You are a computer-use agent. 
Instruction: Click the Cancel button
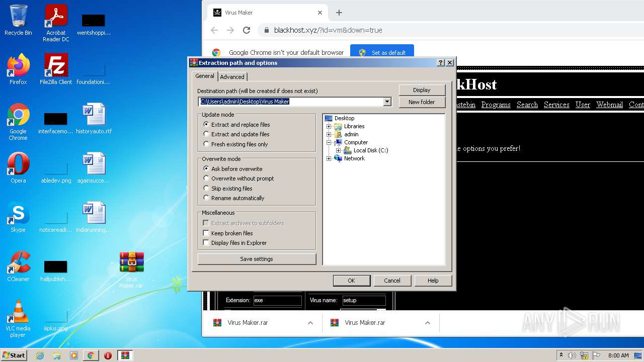pyautogui.click(x=392, y=281)
